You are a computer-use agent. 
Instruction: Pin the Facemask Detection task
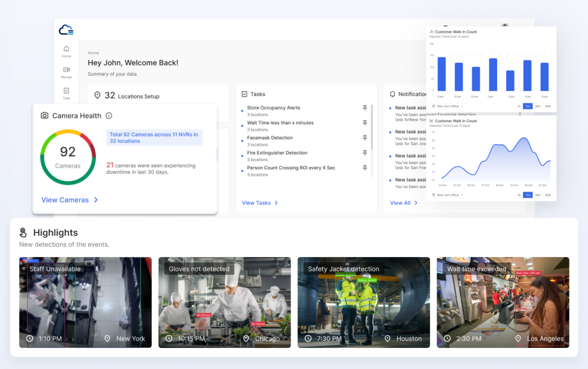(x=365, y=138)
